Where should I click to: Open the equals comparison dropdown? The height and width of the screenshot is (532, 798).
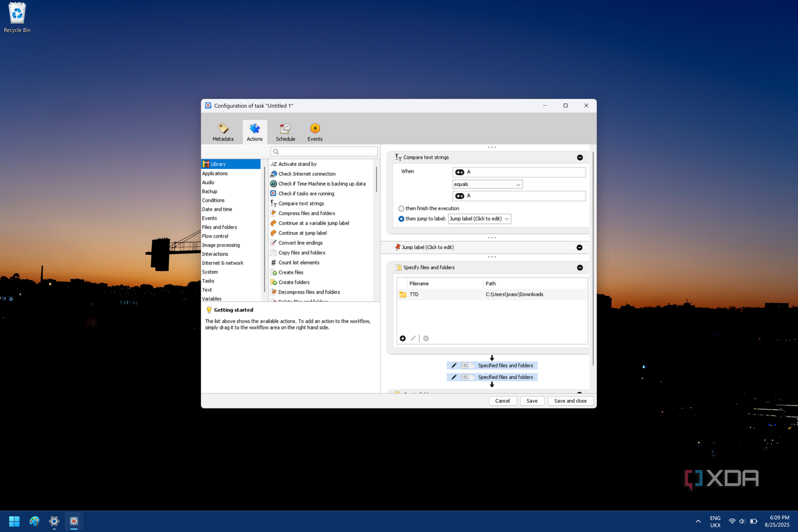pos(487,184)
